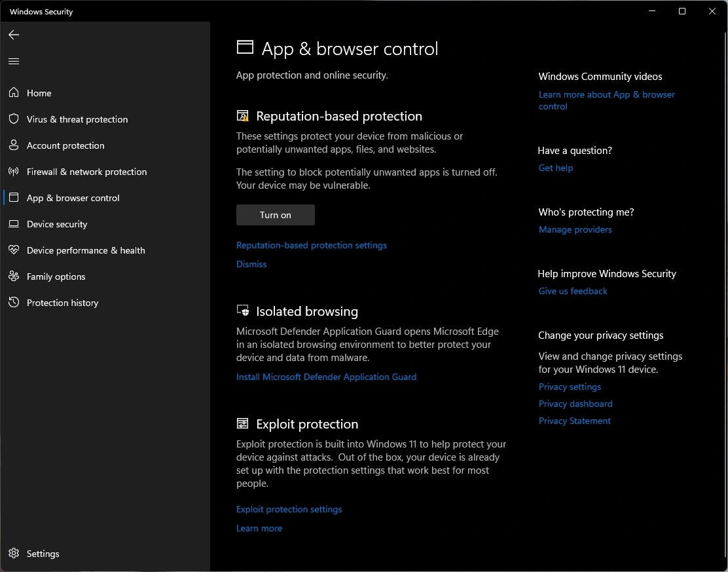Open Privacy dashboard link

pos(575,404)
